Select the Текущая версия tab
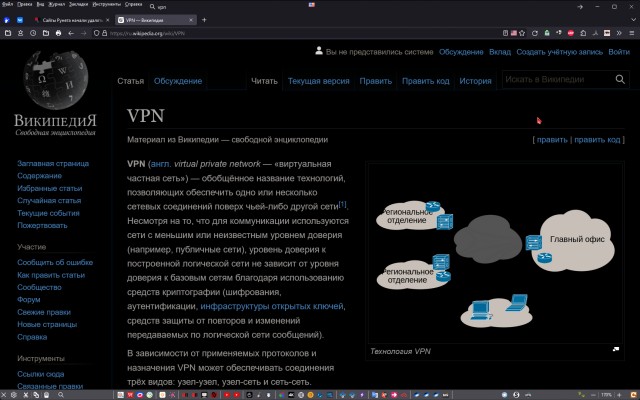Image resolution: width=640 pixels, height=400 pixels. pos(318,81)
